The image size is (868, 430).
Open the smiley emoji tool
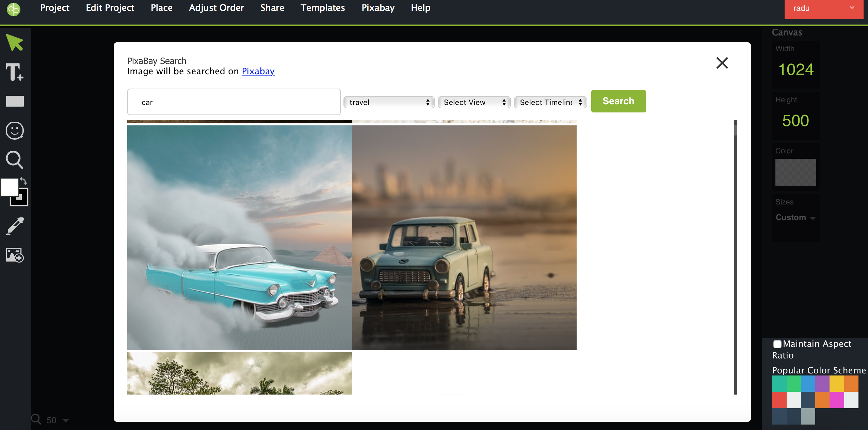(15, 130)
